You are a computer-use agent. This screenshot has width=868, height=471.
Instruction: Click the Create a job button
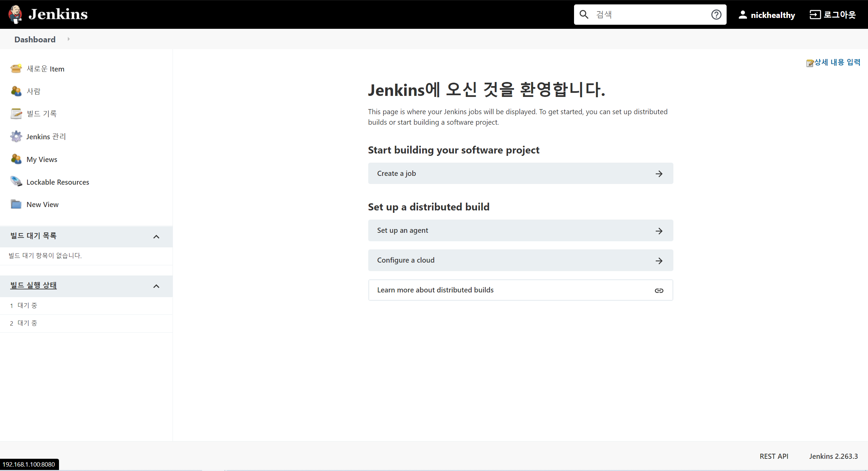[x=520, y=173]
